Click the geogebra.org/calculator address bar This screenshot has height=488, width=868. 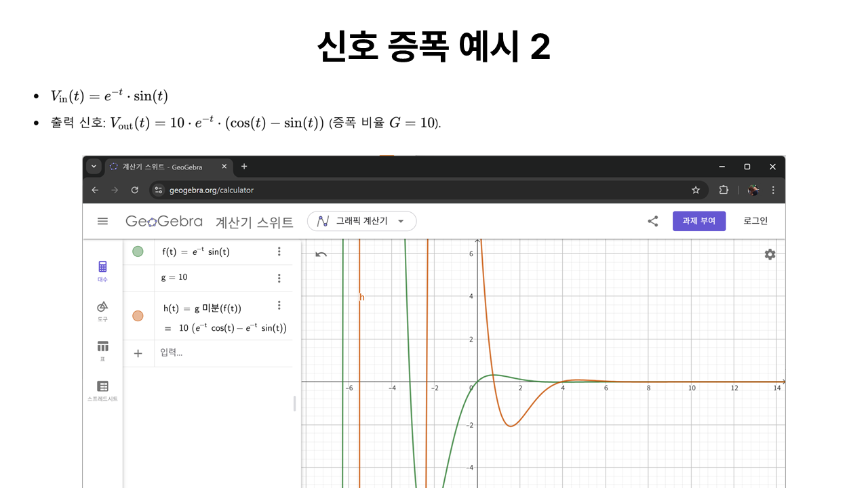coord(429,190)
